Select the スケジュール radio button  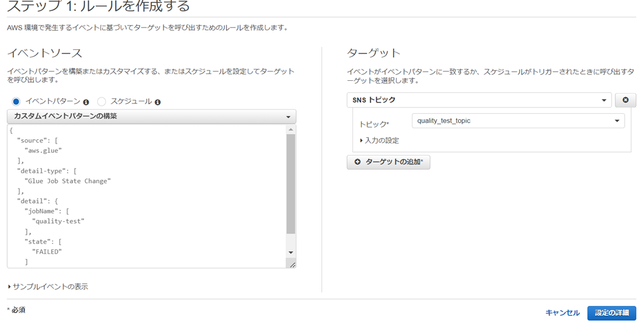tap(101, 101)
